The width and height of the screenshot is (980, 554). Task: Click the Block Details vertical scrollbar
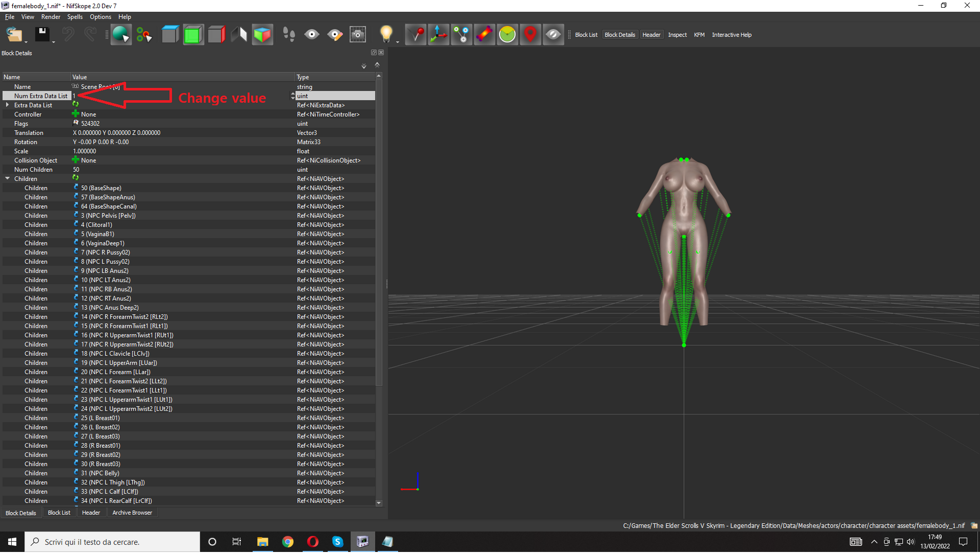point(379,231)
